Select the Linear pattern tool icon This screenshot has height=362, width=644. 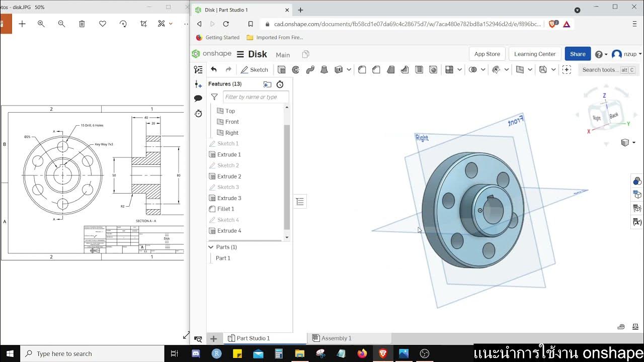coord(449,70)
